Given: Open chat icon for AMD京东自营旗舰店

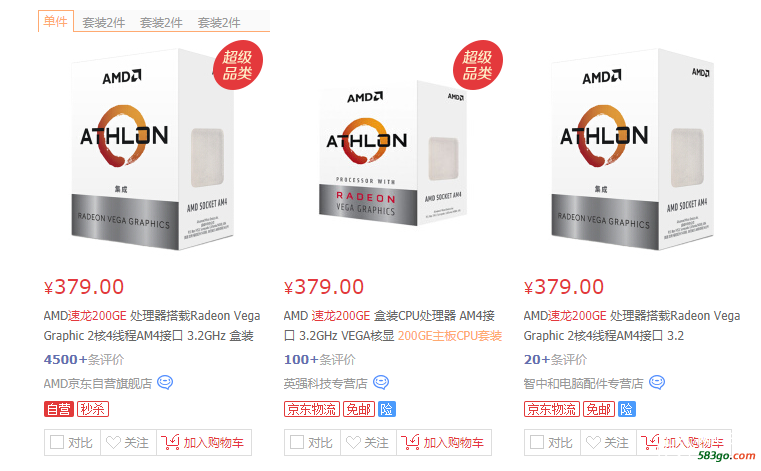Looking at the screenshot, I should [x=165, y=383].
